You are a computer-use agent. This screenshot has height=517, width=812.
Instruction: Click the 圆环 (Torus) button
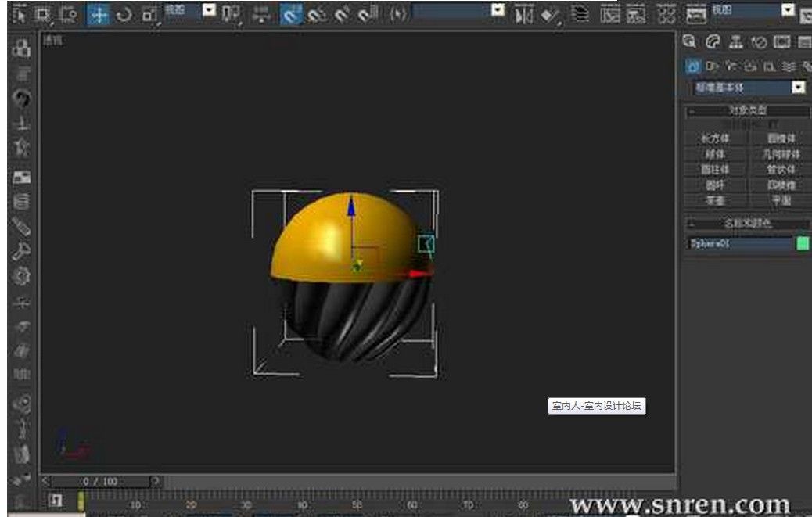point(715,185)
